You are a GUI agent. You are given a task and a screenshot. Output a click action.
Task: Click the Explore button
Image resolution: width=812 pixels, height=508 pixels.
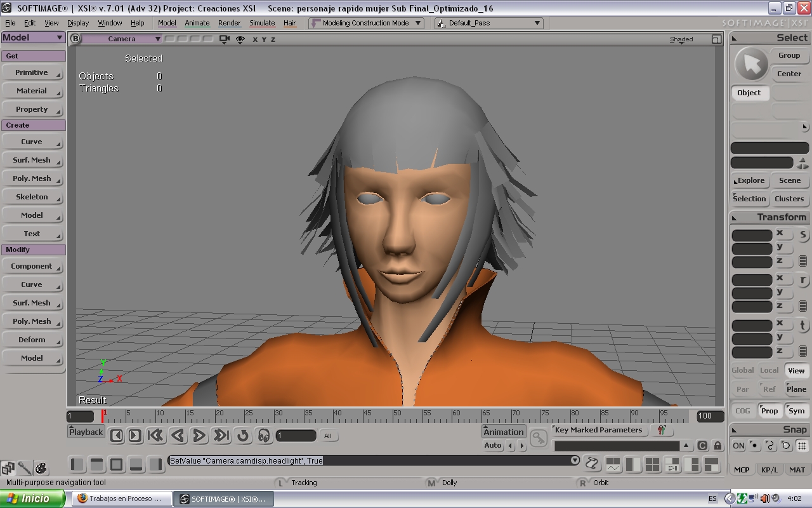pyautogui.click(x=750, y=180)
